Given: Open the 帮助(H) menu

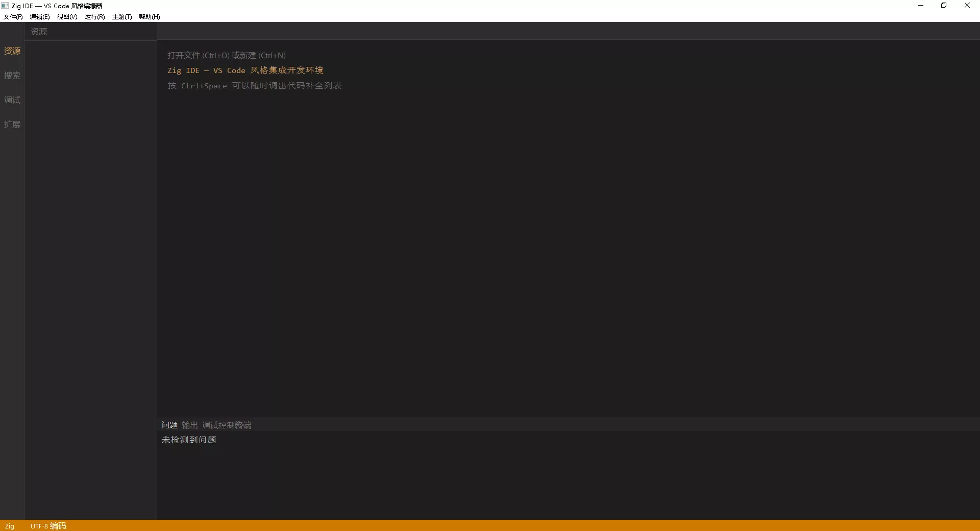Looking at the screenshot, I should [x=150, y=17].
